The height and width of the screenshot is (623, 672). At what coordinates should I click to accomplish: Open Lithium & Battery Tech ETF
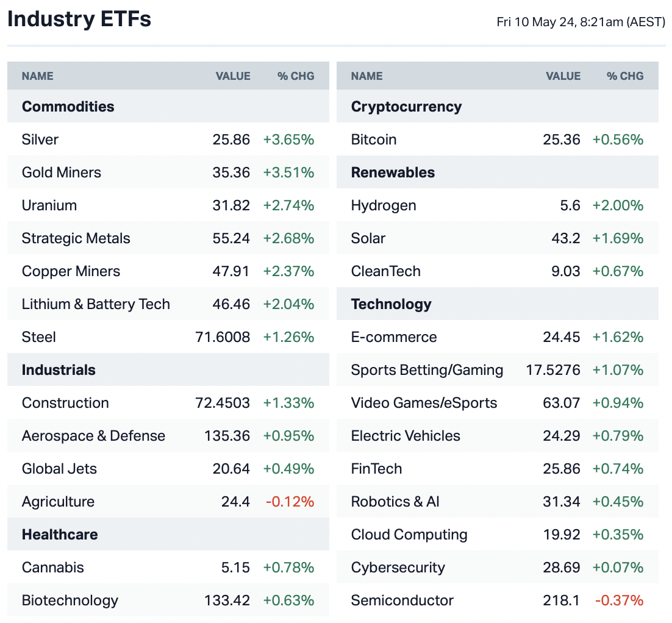pos(96,304)
